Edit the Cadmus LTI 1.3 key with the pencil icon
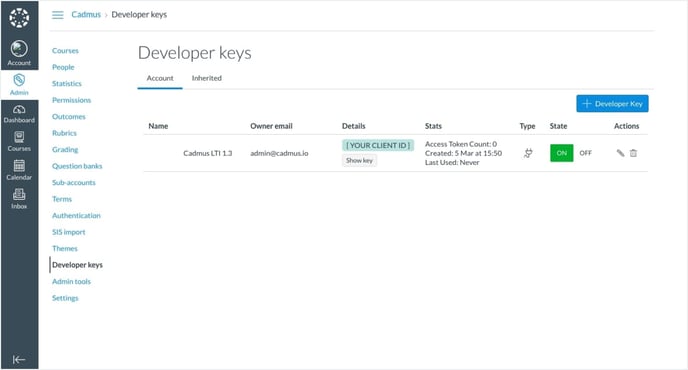 tap(620, 153)
